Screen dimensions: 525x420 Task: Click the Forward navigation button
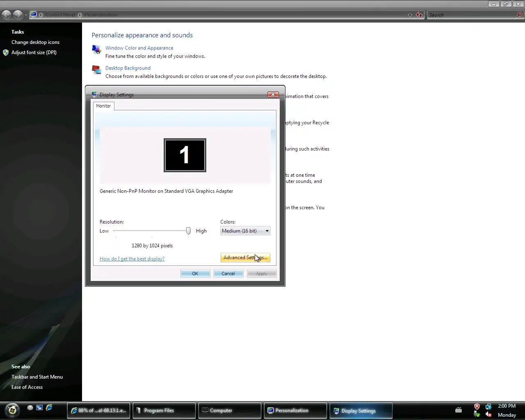pyautogui.click(x=18, y=15)
